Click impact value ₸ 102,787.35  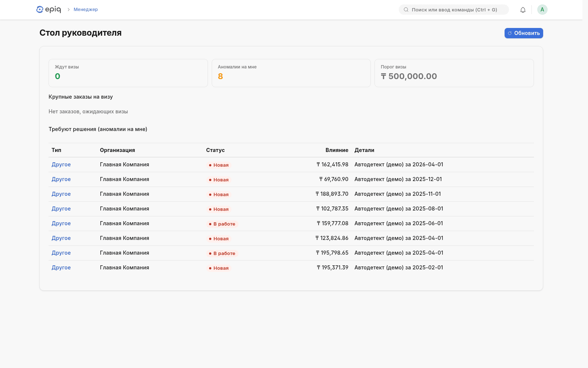pyautogui.click(x=332, y=209)
